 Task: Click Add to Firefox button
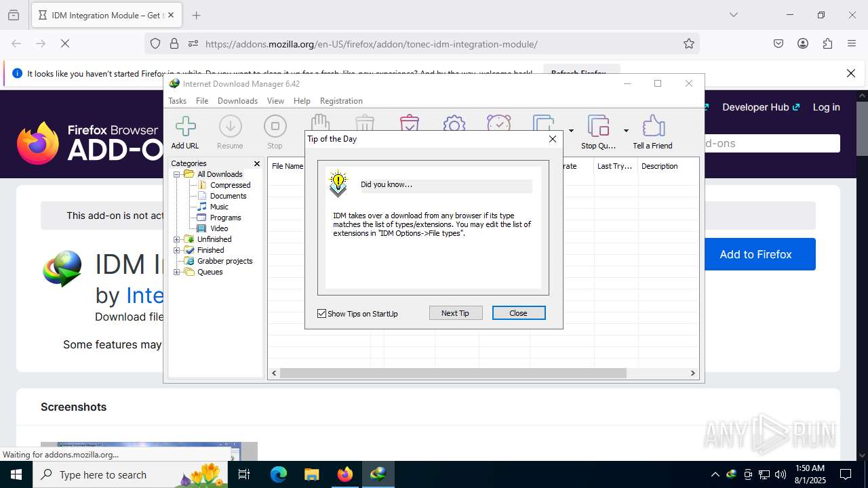point(759,254)
